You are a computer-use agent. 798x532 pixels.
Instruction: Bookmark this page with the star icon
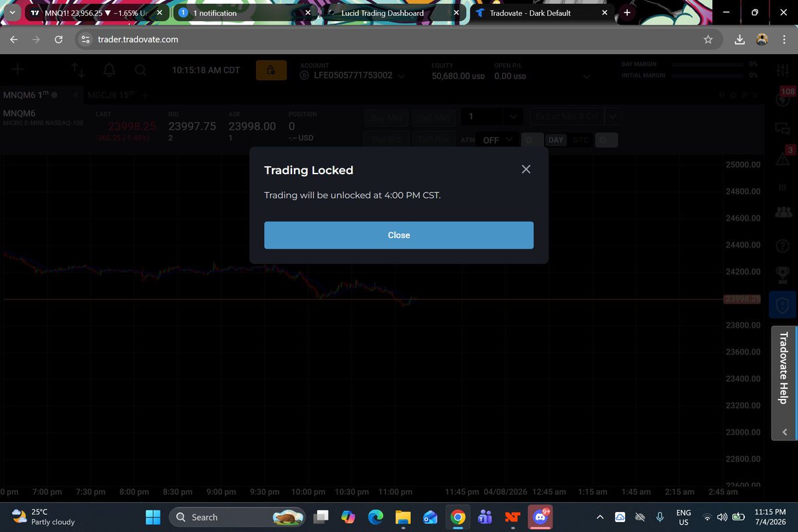coord(708,40)
